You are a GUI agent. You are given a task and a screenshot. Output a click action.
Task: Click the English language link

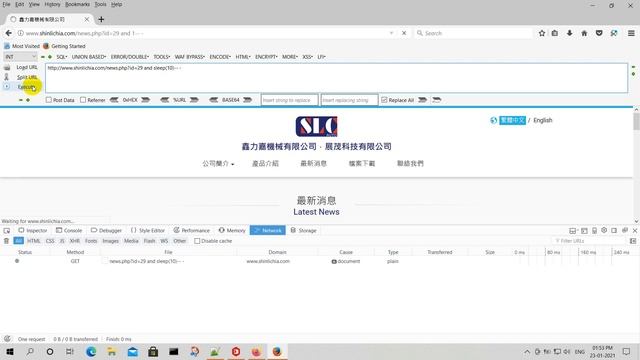tap(542, 120)
